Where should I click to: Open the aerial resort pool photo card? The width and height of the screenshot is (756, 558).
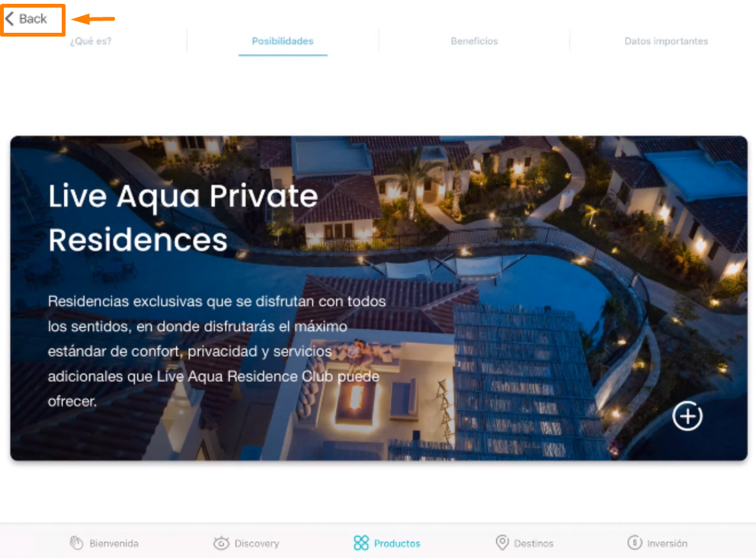coord(379,298)
